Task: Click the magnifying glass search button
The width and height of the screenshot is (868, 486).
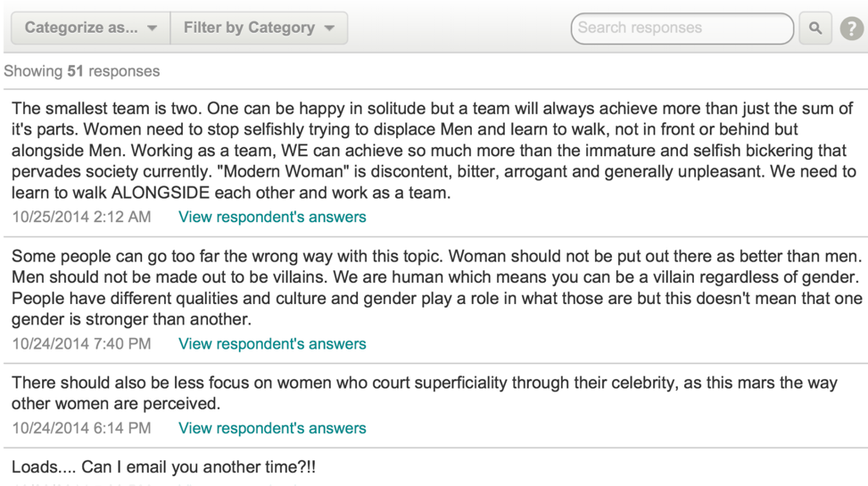Action: pos(815,28)
